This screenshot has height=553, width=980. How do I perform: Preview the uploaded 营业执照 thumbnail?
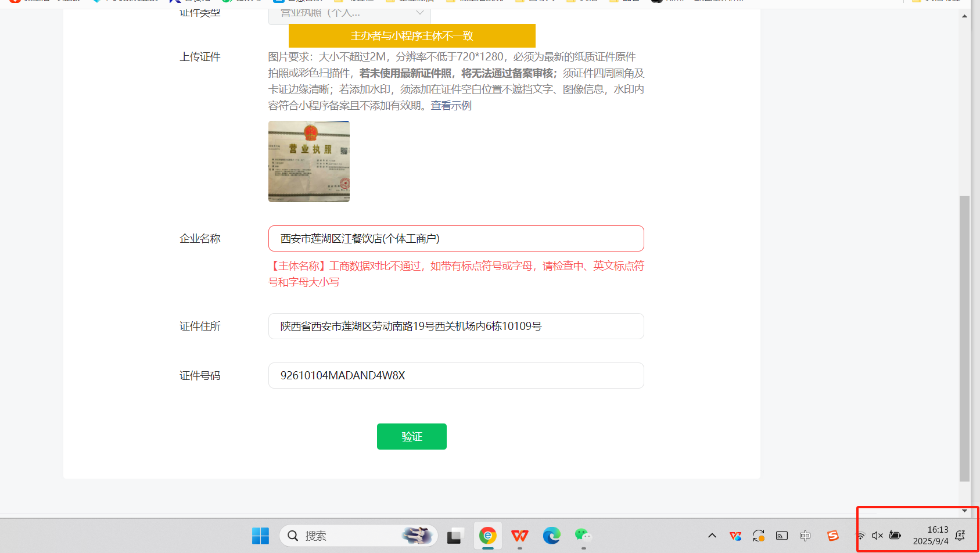coord(309,161)
